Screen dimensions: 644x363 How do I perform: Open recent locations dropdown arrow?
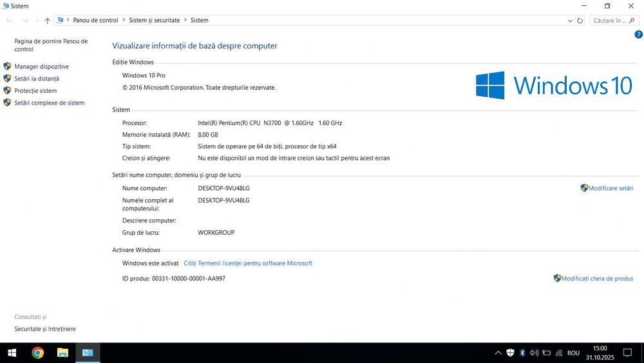(x=37, y=21)
